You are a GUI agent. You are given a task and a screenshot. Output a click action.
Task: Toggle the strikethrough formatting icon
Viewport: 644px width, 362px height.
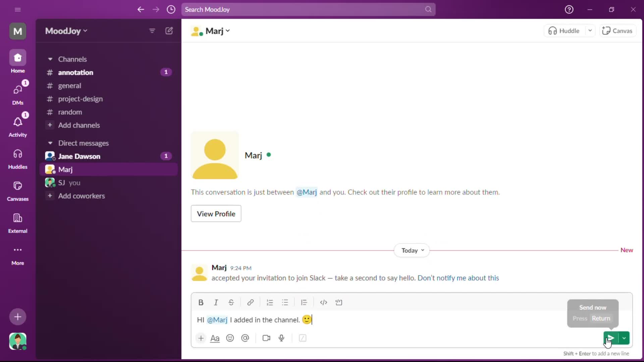pos(231,302)
